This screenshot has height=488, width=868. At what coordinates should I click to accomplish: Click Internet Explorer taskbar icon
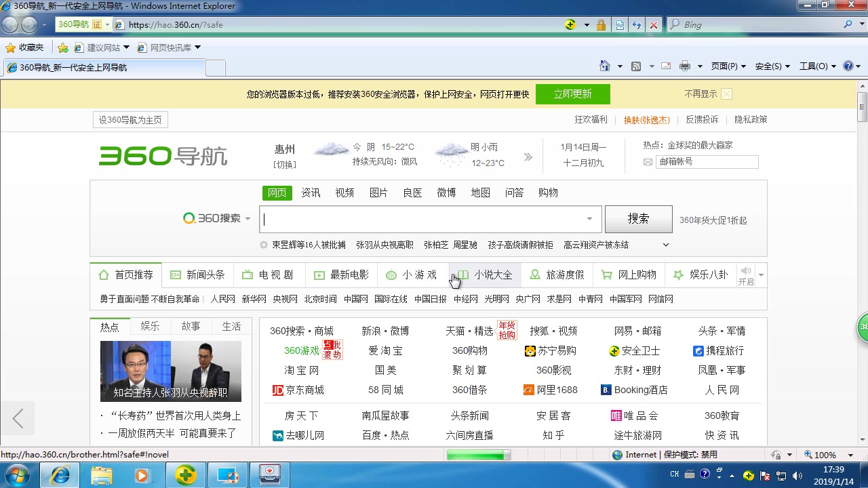tap(60, 475)
